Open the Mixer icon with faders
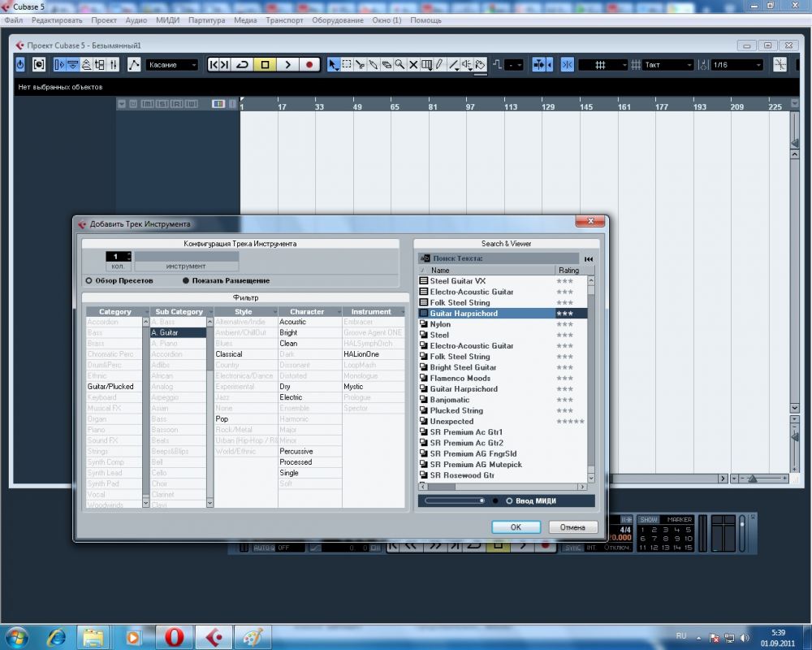 point(114,65)
